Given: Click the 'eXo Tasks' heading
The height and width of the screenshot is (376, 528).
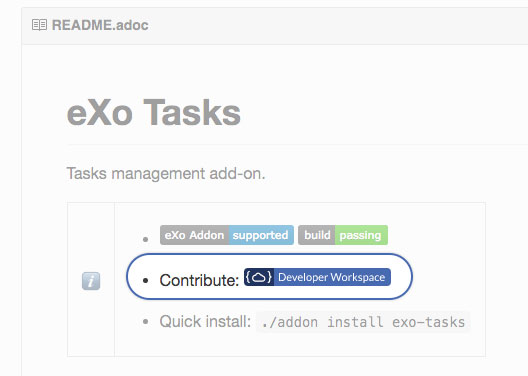Looking at the screenshot, I should coord(154,113).
